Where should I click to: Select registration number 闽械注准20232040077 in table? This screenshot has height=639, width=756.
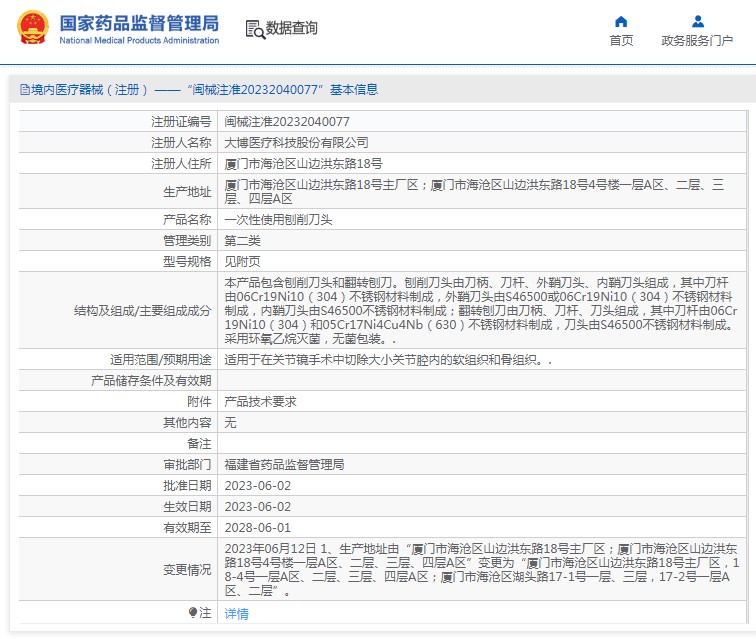tap(287, 122)
